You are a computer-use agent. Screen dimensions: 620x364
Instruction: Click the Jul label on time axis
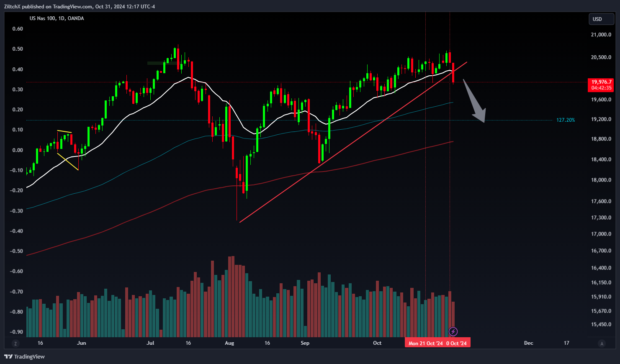click(150, 343)
